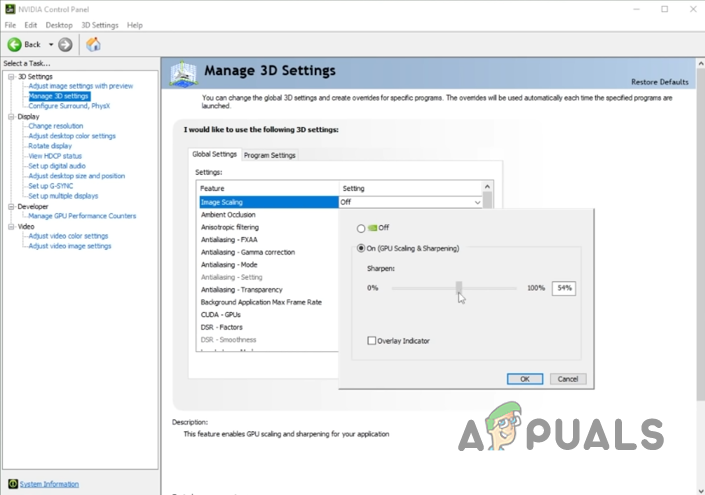Click the main page vertical scrollbar

click(701, 235)
